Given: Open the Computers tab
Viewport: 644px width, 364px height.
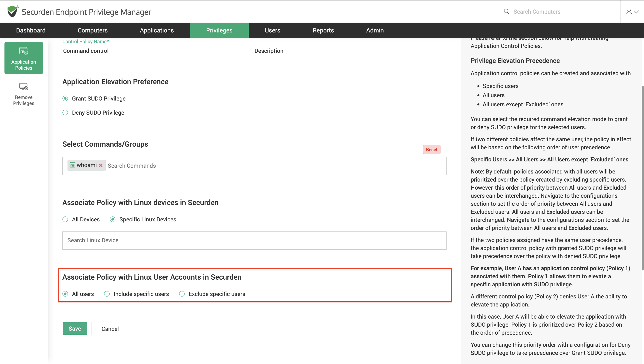Looking at the screenshot, I should click(x=93, y=30).
